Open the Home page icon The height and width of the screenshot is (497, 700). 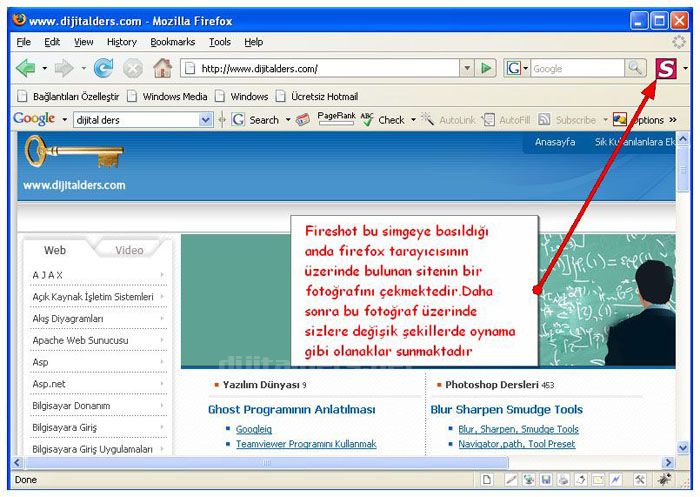click(x=162, y=68)
